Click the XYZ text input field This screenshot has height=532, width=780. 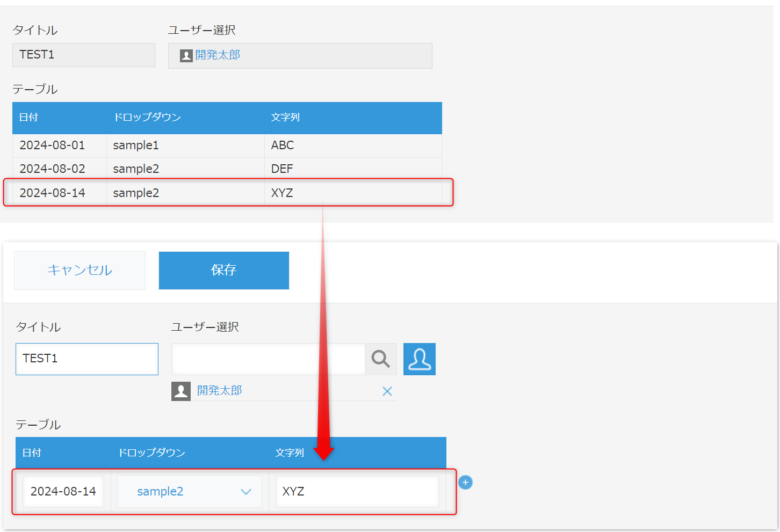[x=357, y=491]
